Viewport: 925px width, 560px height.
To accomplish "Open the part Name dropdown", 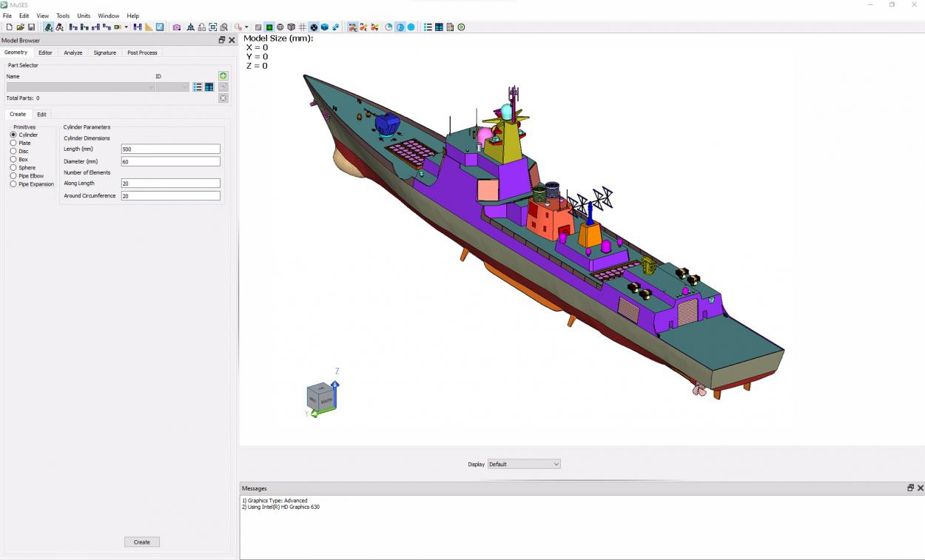I will 81,87.
